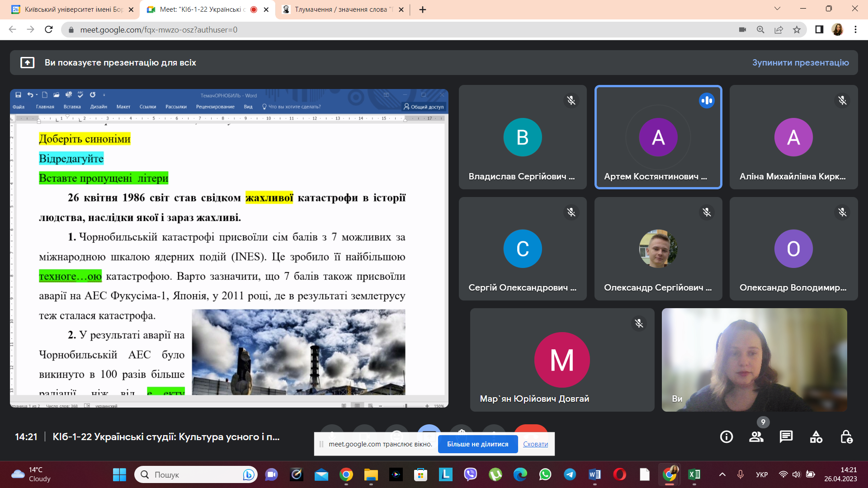Expand Chrome tab search chevron
Viewport: 868px width, 488px height.
[x=777, y=9]
